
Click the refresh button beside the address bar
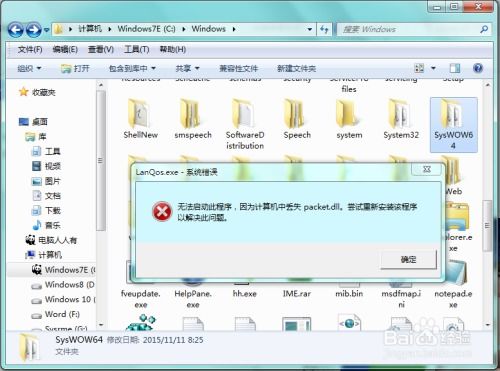point(324,29)
